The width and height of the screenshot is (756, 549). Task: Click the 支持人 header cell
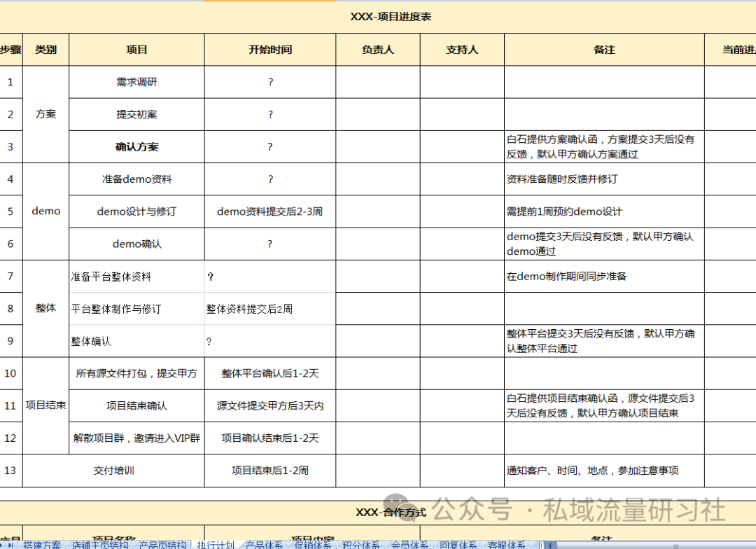click(x=463, y=50)
